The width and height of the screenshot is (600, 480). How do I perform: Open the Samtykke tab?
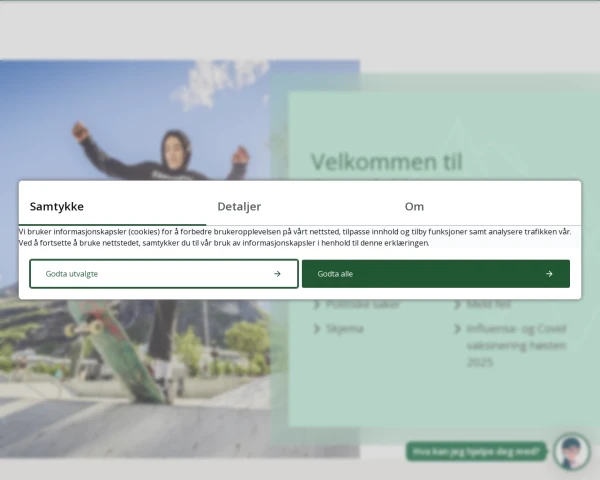click(112, 206)
